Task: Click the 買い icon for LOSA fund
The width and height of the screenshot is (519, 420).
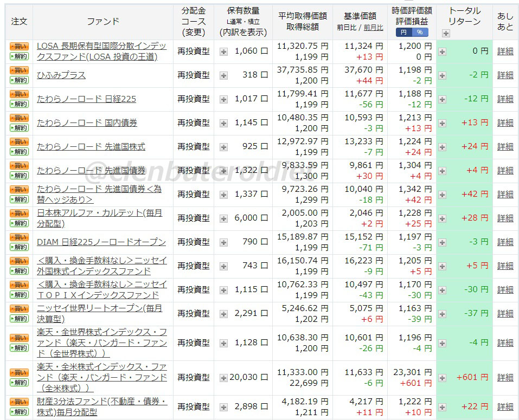Action: coord(18,47)
